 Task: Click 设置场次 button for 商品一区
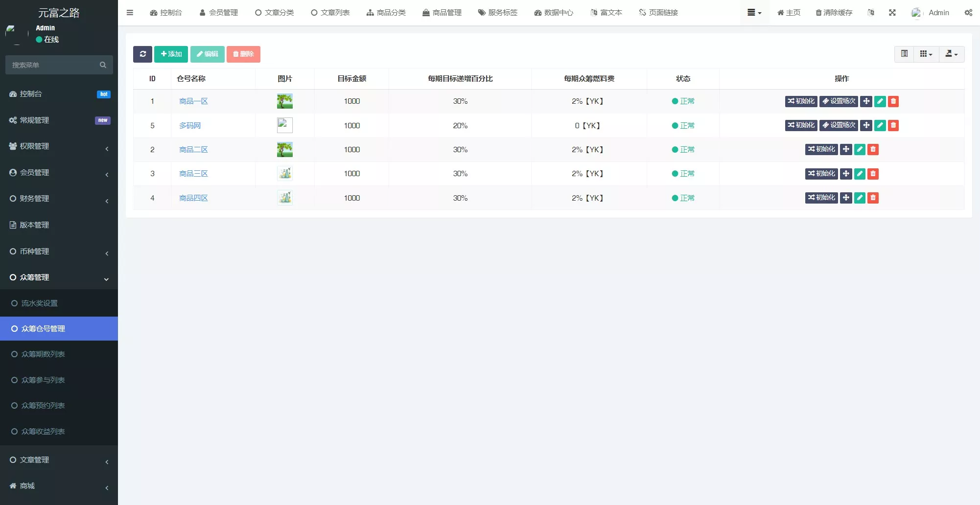839,101
